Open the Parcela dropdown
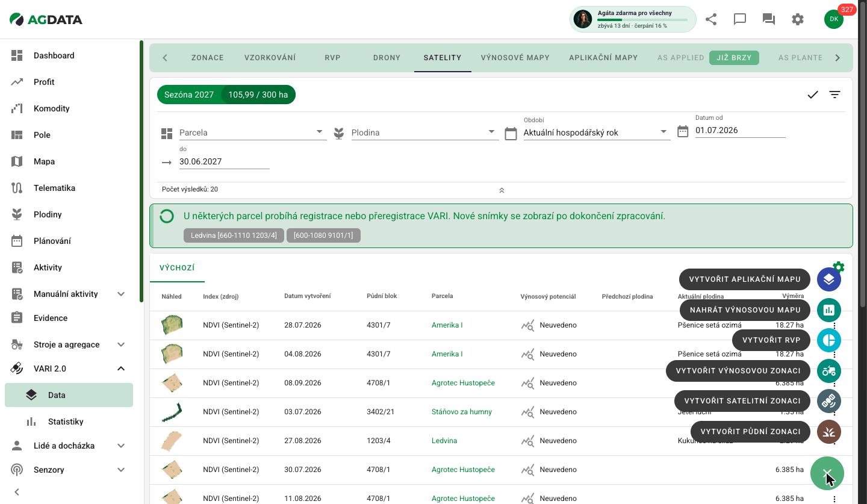The image size is (867, 504). tap(253, 132)
